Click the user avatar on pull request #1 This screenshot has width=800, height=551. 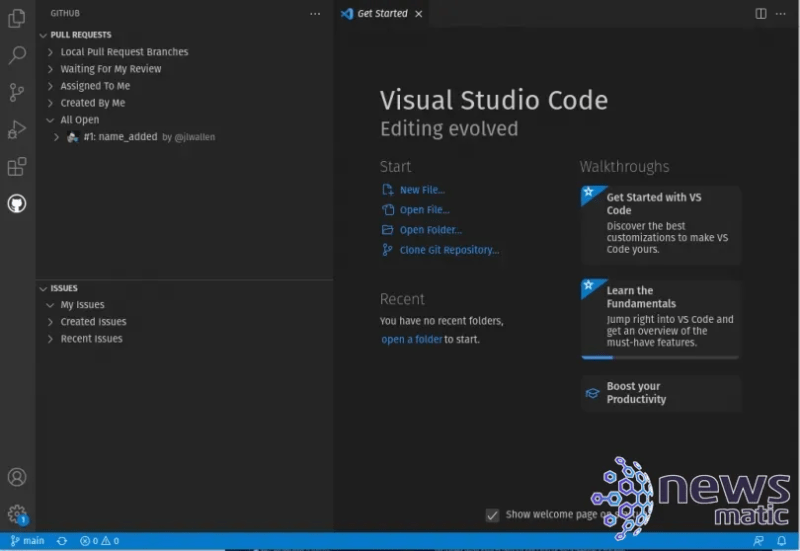tap(72, 137)
